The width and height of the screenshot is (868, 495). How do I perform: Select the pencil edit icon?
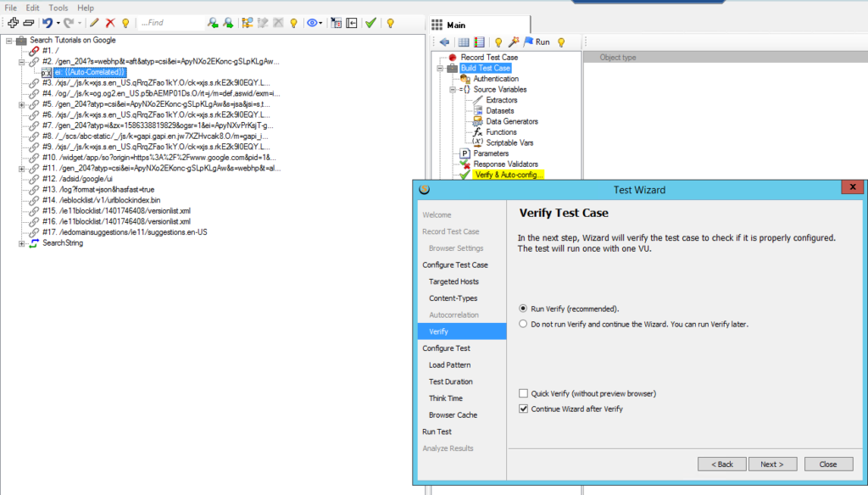95,23
